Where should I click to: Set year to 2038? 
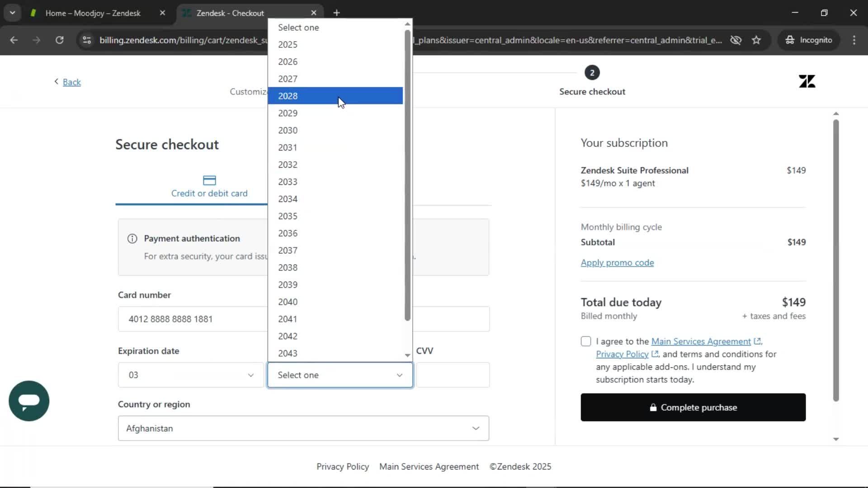coord(335,267)
